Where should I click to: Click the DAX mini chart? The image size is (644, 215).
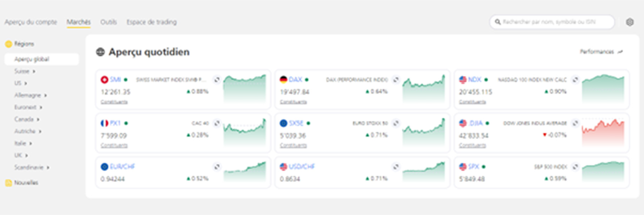[424, 89]
